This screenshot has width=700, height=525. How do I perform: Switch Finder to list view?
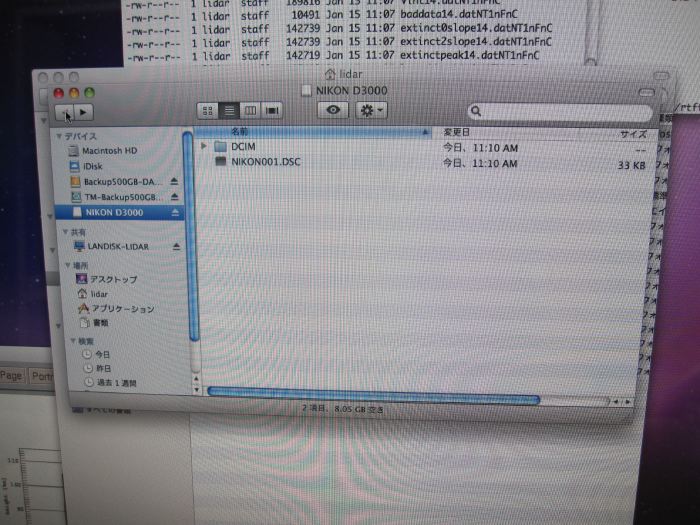[x=229, y=111]
